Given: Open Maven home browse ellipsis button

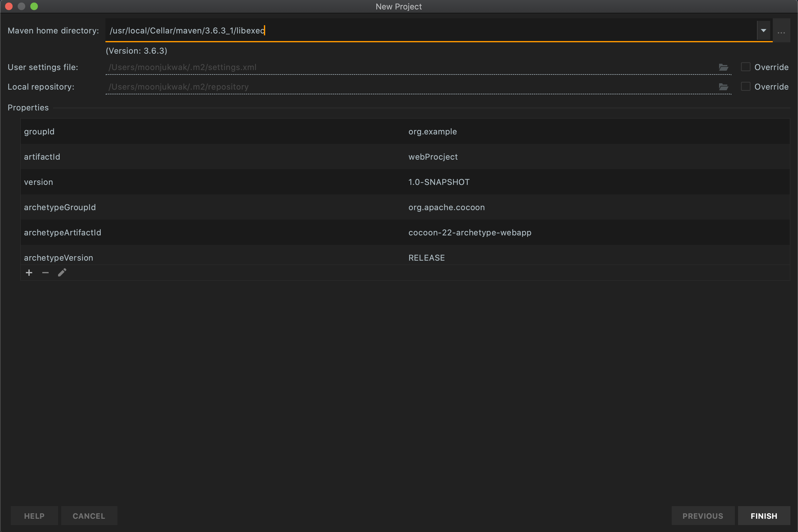Looking at the screenshot, I should 781,31.
